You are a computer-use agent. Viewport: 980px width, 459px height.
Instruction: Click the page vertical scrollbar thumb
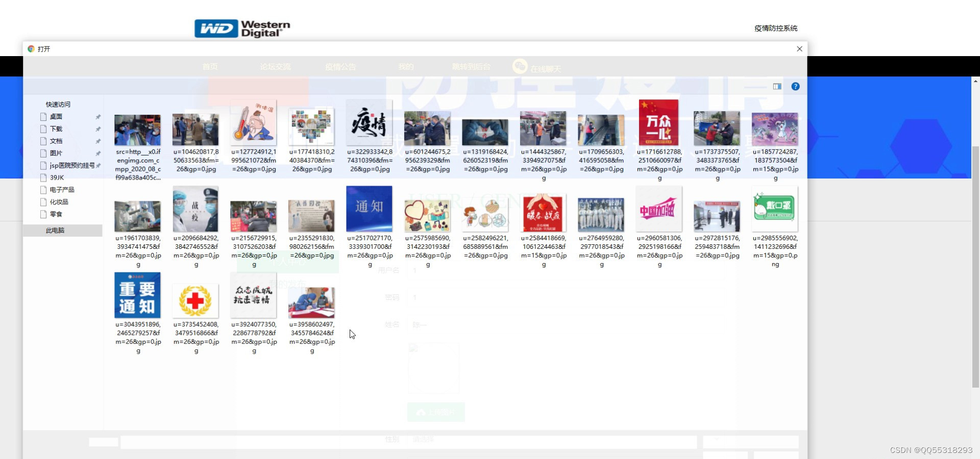(975, 267)
